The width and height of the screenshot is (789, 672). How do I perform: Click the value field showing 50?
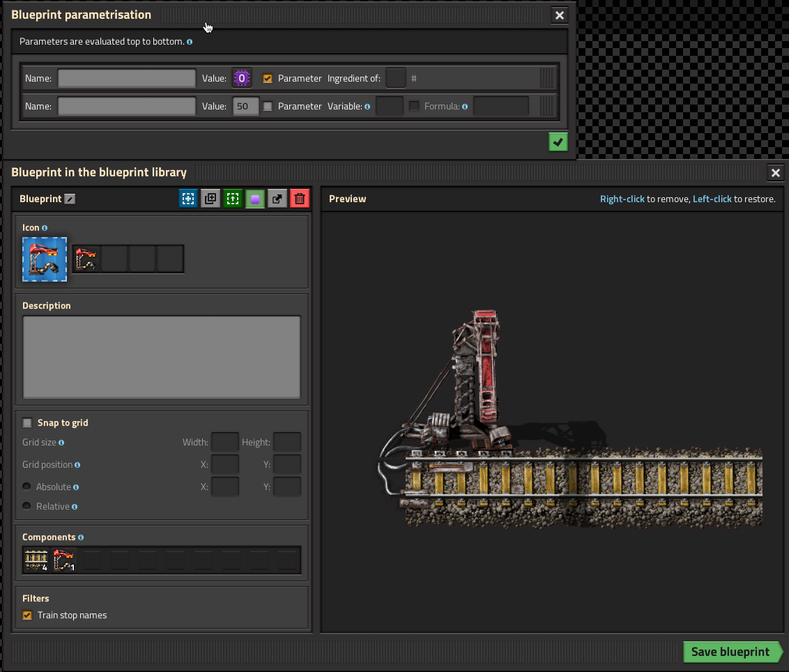[x=245, y=106]
